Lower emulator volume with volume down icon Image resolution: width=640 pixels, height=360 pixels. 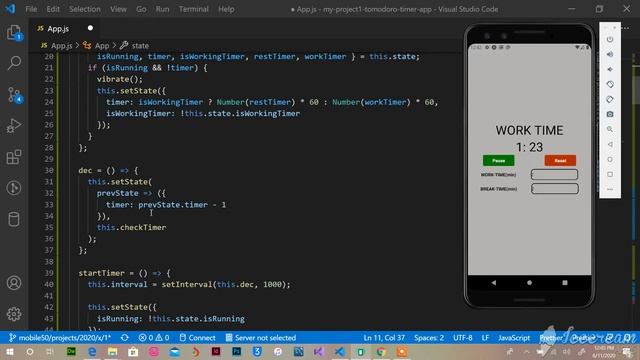[610, 69]
